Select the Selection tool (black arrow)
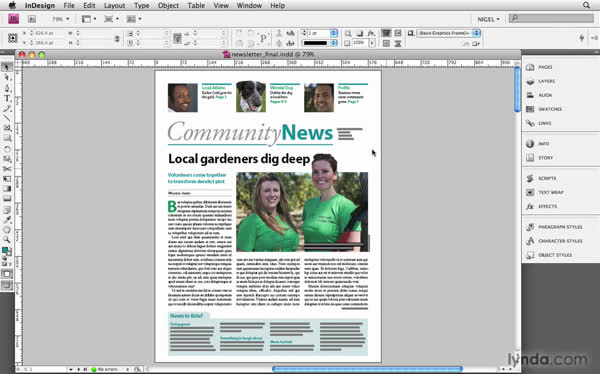Viewport: 600px width, 374px height. tap(7, 67)
